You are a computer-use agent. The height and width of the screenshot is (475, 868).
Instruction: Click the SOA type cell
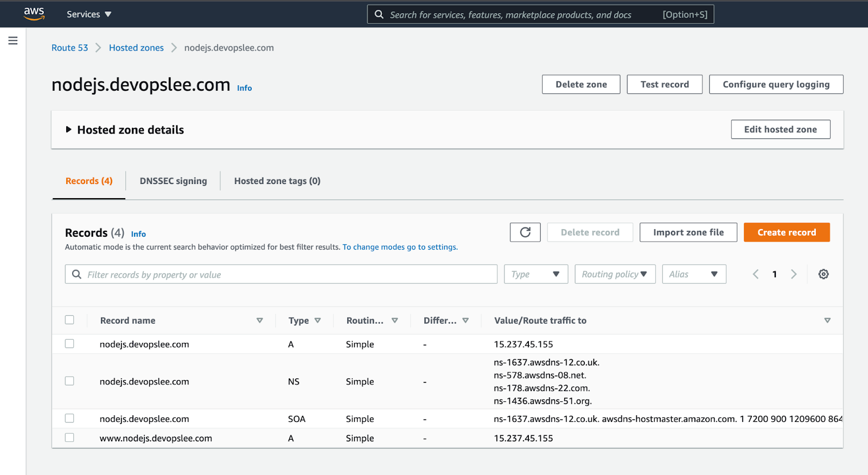pos(297,419)
